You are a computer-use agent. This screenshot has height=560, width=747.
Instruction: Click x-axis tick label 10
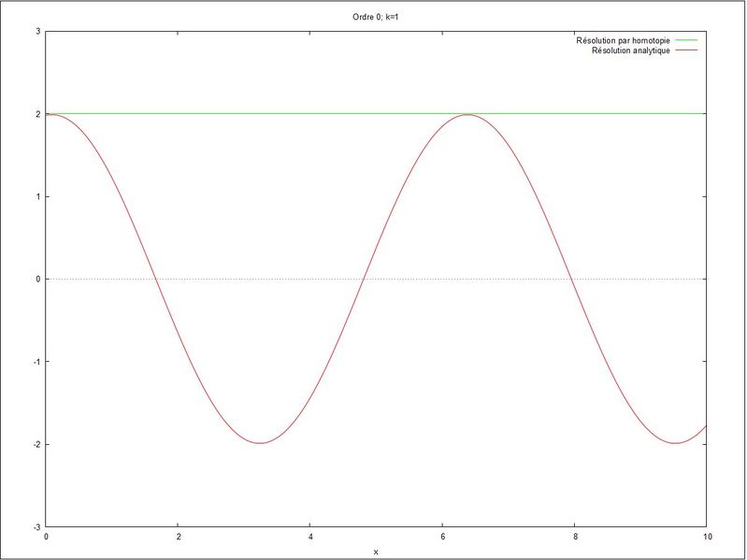point(707,537)
